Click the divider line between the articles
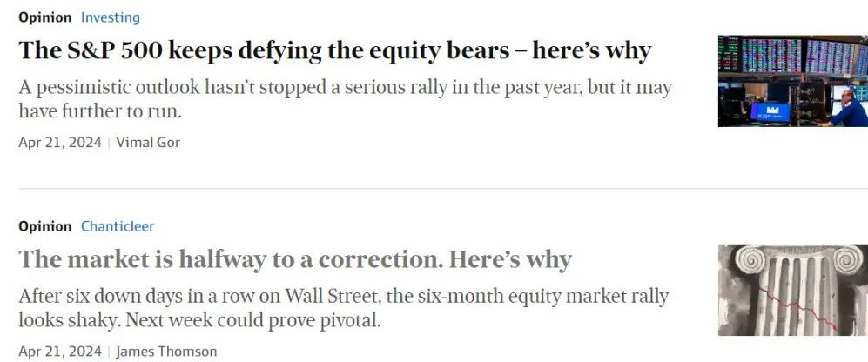Viewport: 868px width, 362px height. [443, 188]
